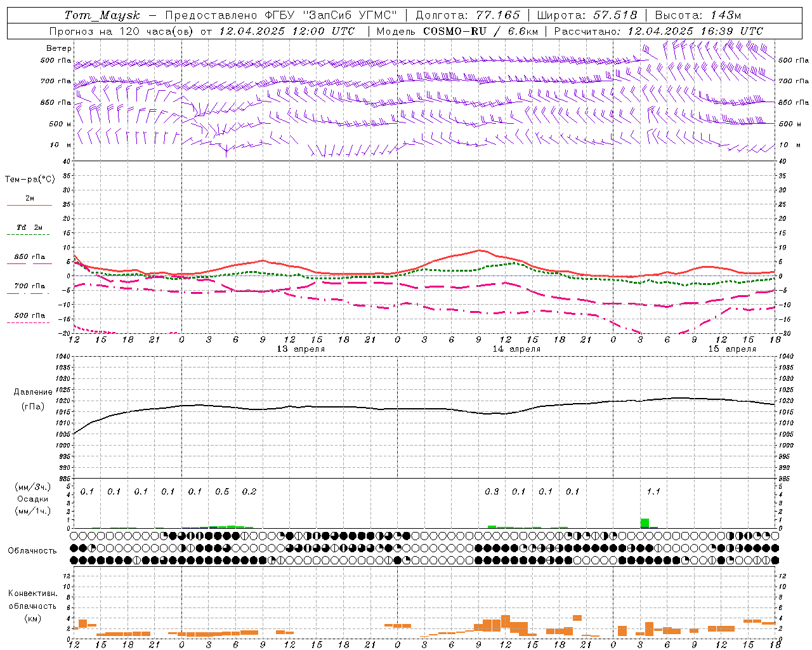Click the grid resolution text 6.6км
The image size is (812, 650).
(x=522, y=31)
